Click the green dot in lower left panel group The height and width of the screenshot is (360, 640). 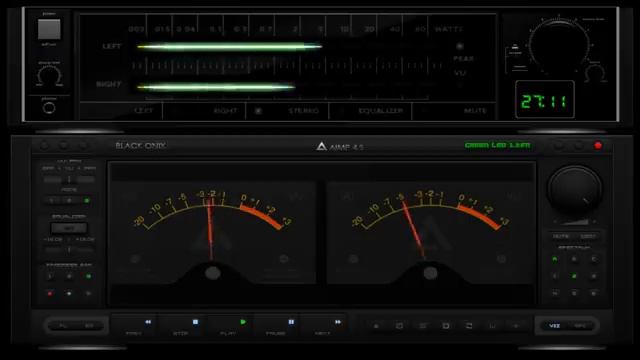point(88,276)
